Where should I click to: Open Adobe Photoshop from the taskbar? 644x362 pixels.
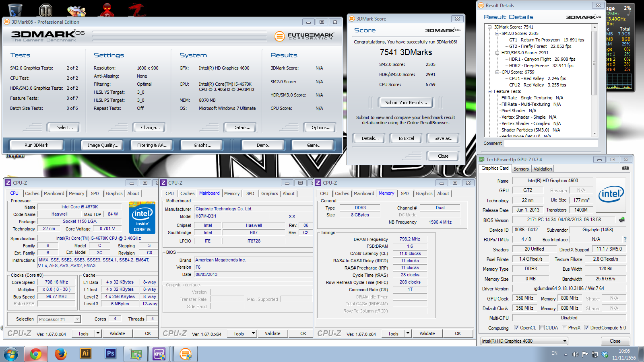tap(110, 354)
